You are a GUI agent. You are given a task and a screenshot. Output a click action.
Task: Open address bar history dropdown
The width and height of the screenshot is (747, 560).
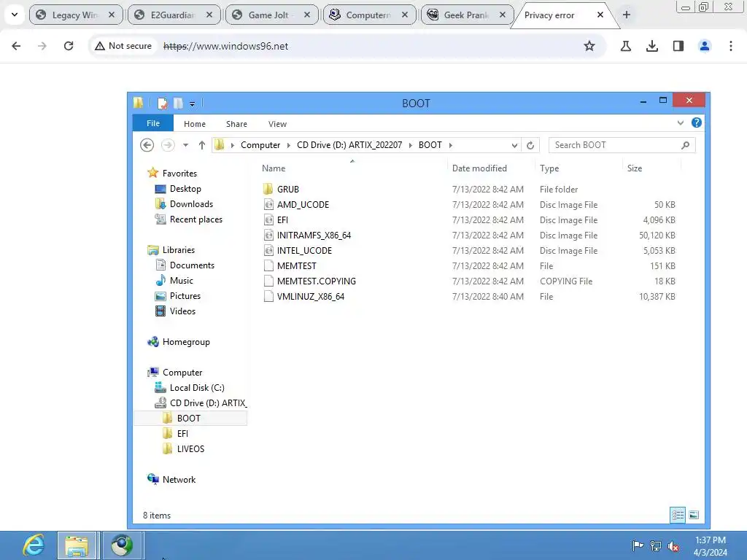(514, 145)
